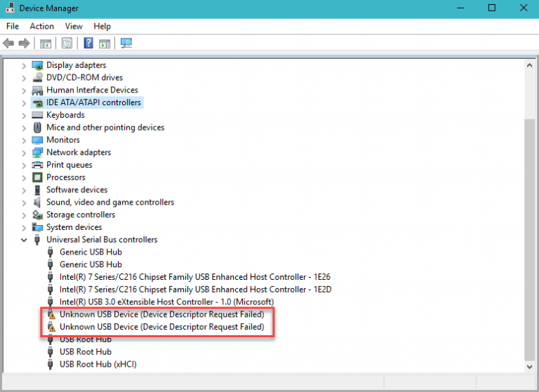Click warning icon of first Unknown USB Device
This screenshot has width=539, height=392.
51,315
